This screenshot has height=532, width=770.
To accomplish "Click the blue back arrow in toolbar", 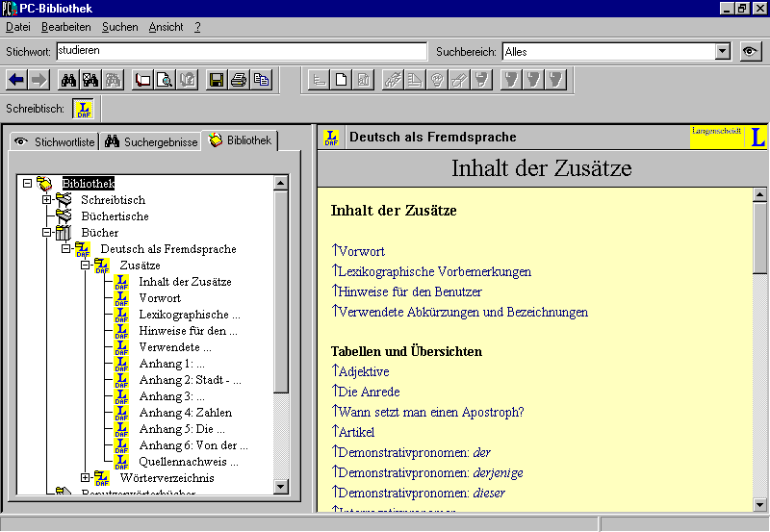I will point(16,80).
